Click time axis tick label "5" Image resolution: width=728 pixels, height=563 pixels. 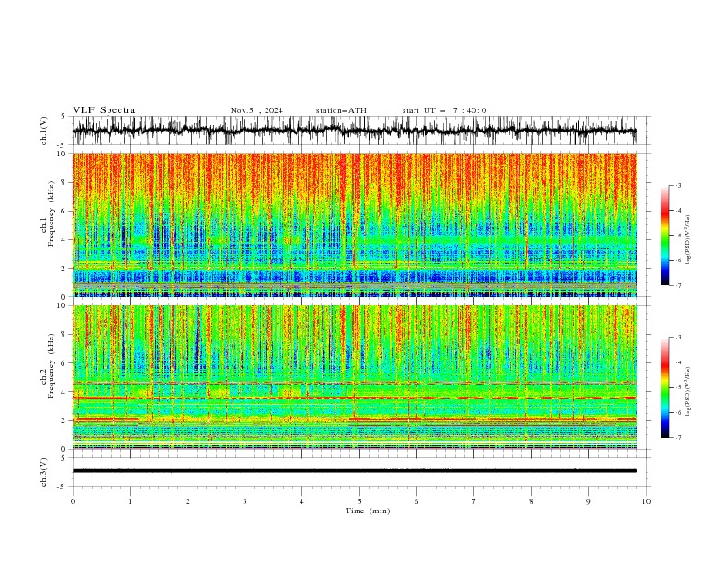tap(359, 501)
